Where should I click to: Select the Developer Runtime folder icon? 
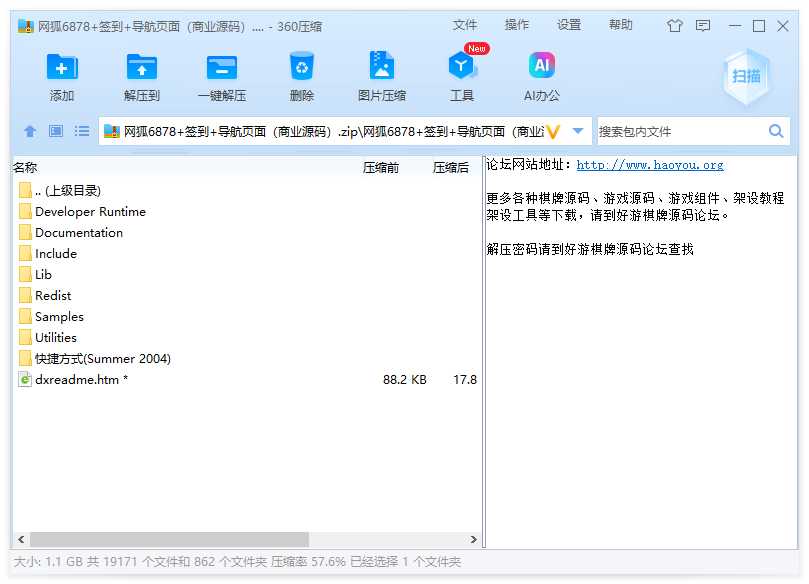click(25, 211)
